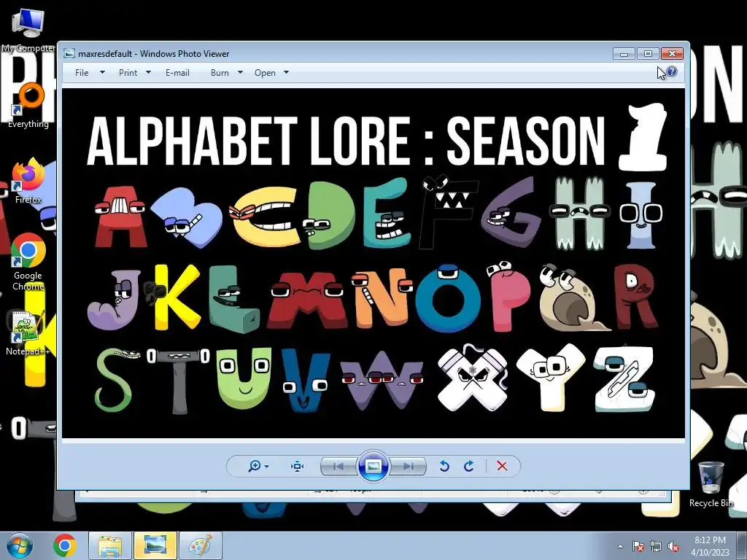Click the Open menu
747x560 pixels.
click(x=265, y=72)
